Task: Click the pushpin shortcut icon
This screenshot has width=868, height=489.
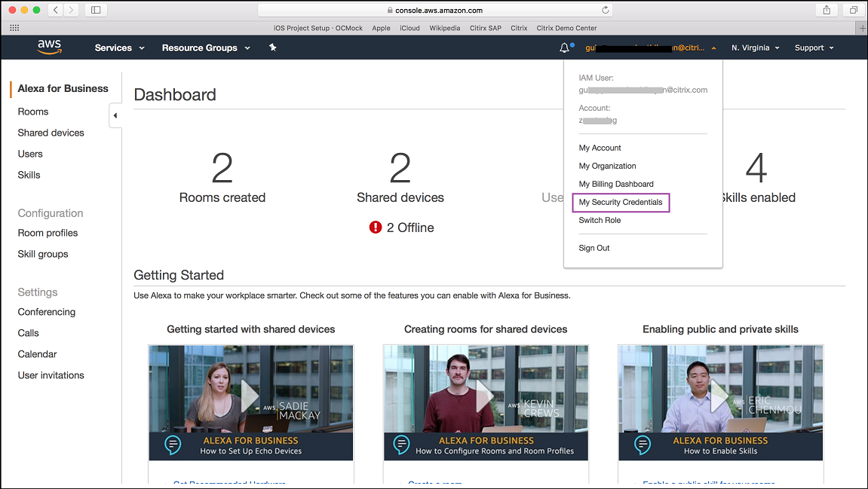Action: tap(273, 47)
